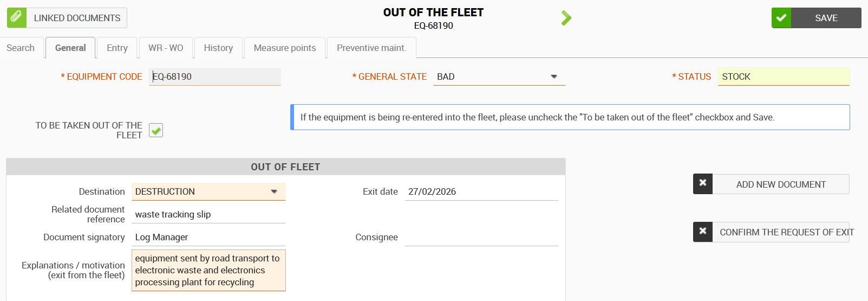This screenshot has height=301, width=868.
Task: Open the Entry tab
Action: (x=117, y=48)
